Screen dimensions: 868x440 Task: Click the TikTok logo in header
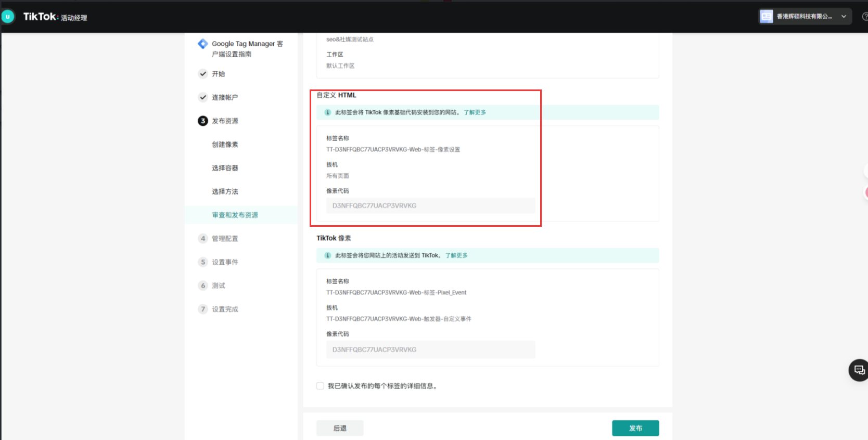[x=40, y=17]
